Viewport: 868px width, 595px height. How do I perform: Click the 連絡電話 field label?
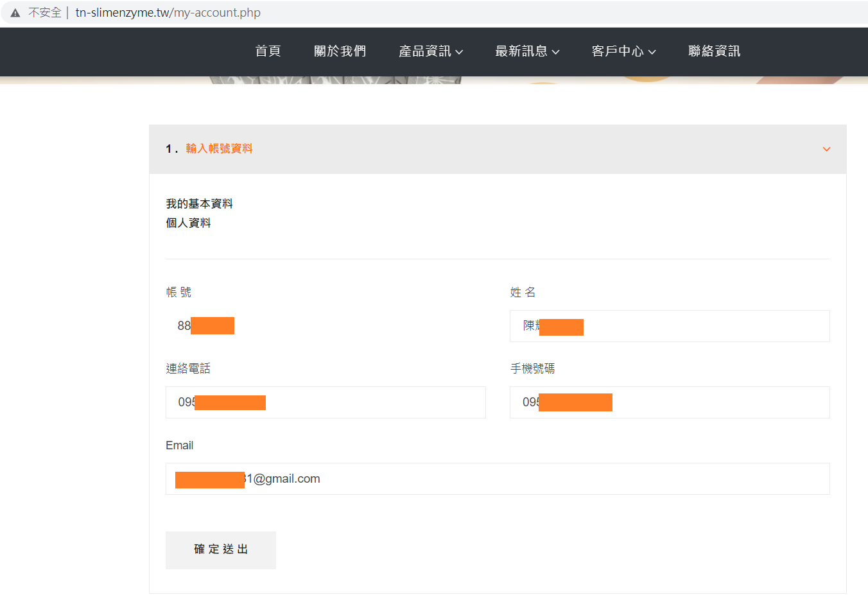(188, 368)
